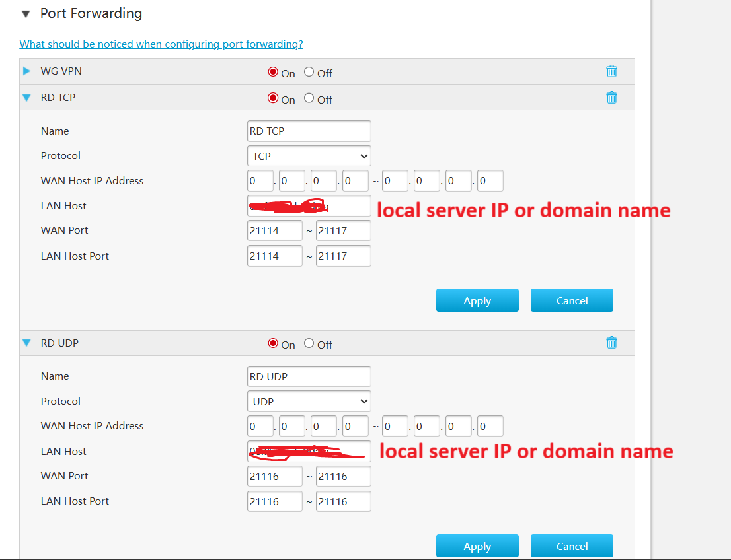Open the RD TCP Protocol dropdown

[309, 157]
